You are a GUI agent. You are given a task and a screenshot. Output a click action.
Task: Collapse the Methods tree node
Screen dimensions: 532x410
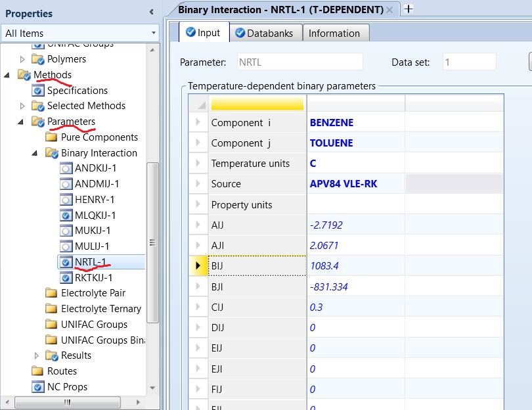[7, 75]
